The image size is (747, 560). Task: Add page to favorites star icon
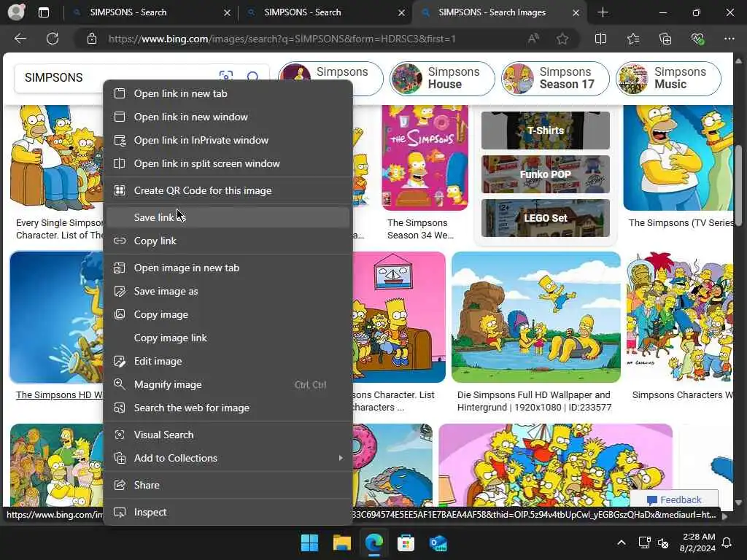[562, 39]
